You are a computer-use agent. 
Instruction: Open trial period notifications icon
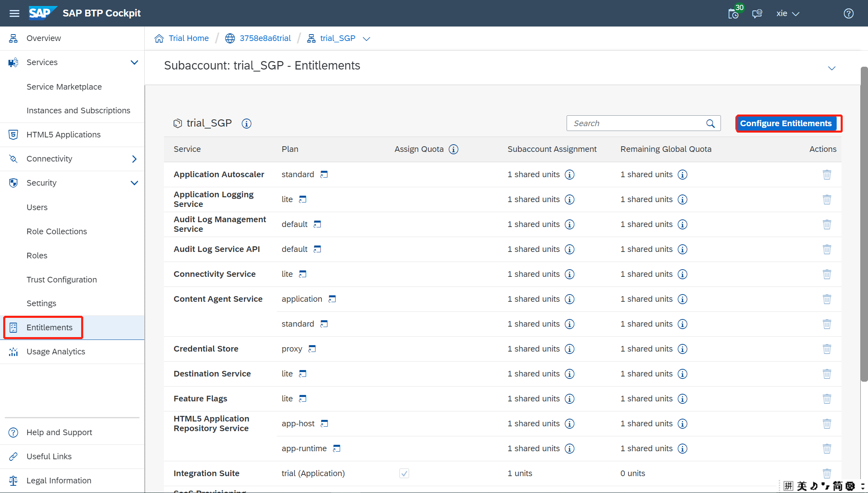point(734,14)
